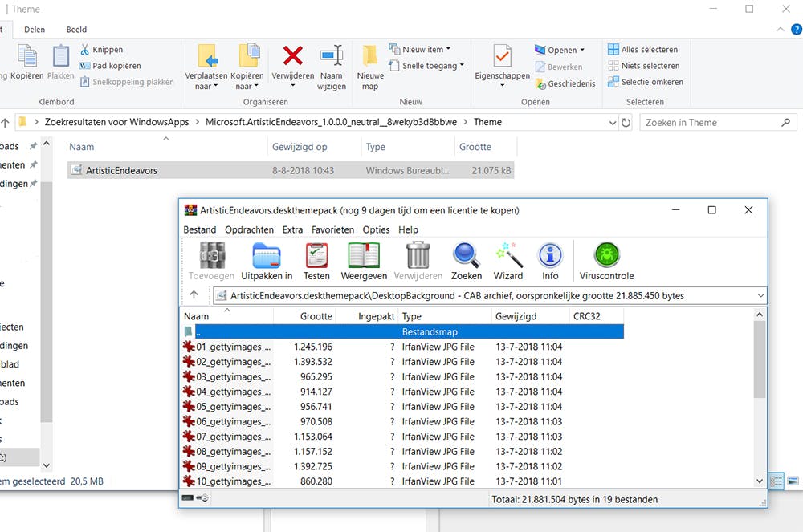Run Viruscontrole scan on archive
Screen dimensions: 803x532
606,258
